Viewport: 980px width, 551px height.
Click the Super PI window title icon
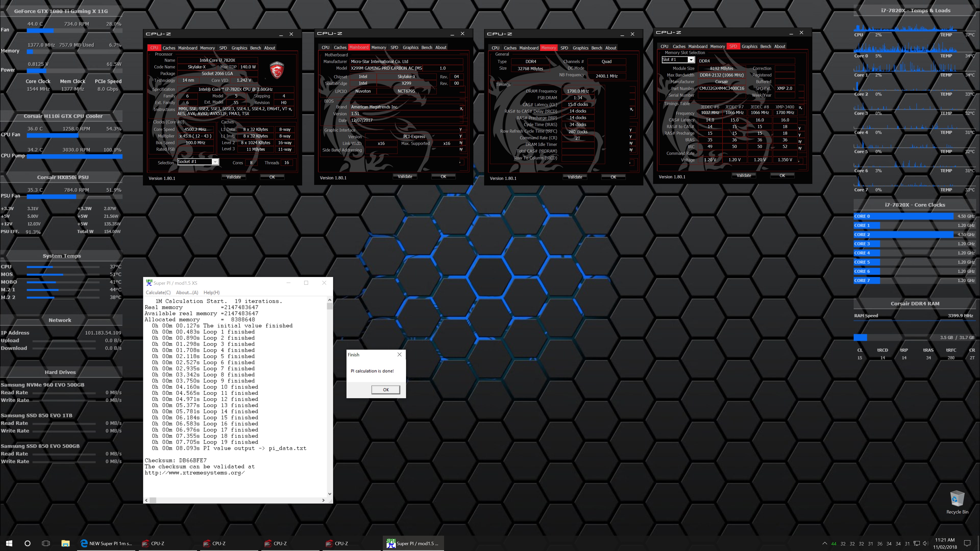(149, 283)
